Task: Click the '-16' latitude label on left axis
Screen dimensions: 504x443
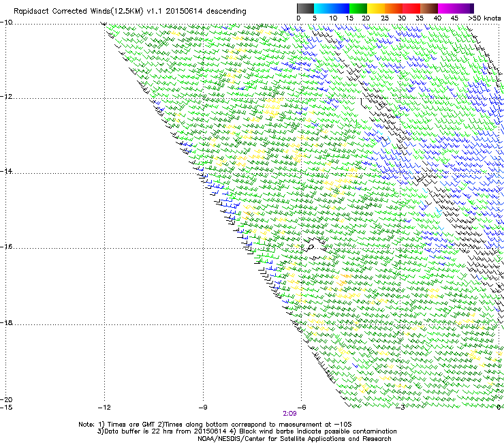Action: (6, 247)
